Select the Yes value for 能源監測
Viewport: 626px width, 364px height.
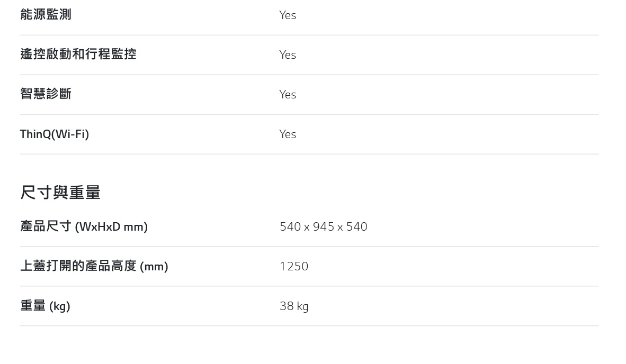[x=288, y=15]
